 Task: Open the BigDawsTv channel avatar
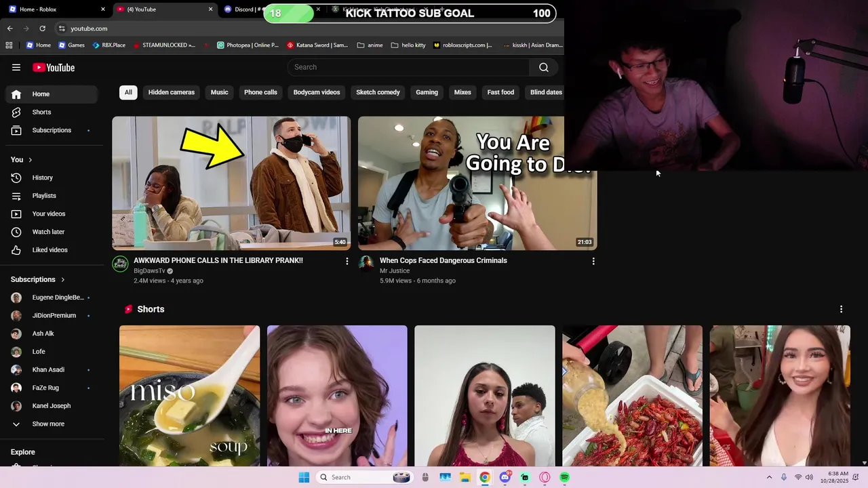click(120, 264)
